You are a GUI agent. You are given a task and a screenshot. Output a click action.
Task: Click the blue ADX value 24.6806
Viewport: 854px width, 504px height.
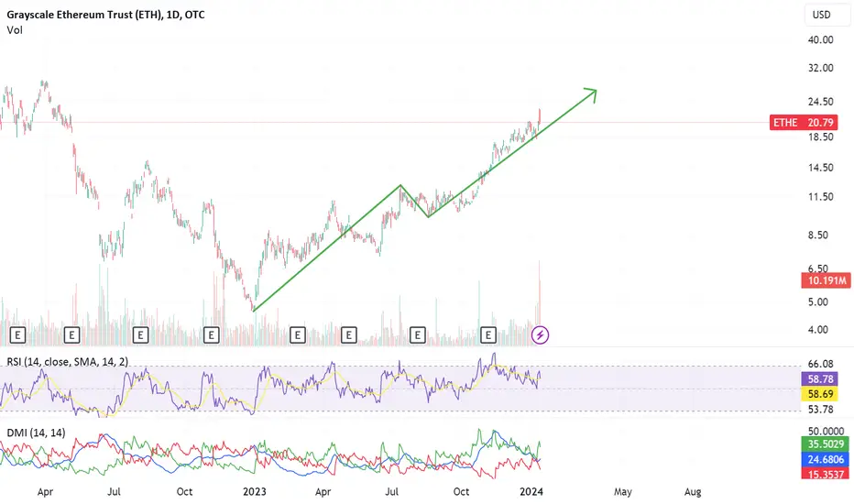pos(825,459)
